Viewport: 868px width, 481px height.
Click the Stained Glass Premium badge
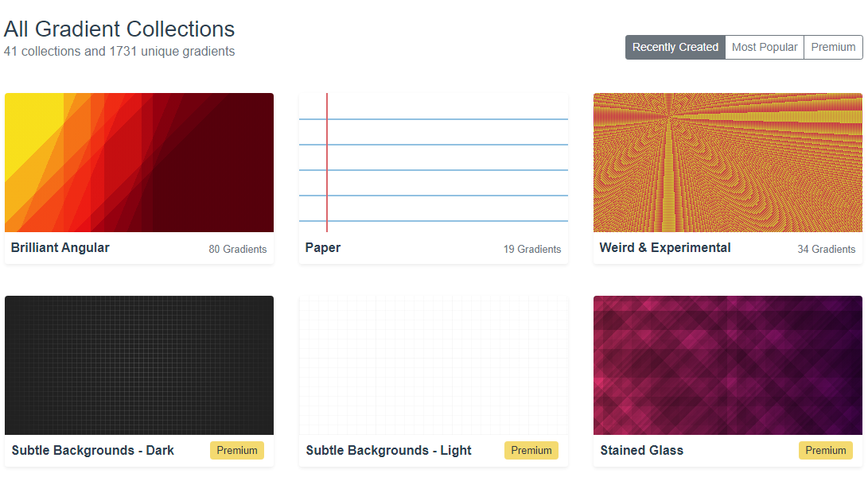(x=826, y=450)
